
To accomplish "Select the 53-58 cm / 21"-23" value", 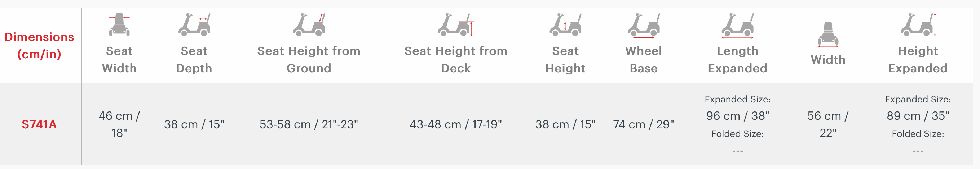I will click(x=309, y=124).
